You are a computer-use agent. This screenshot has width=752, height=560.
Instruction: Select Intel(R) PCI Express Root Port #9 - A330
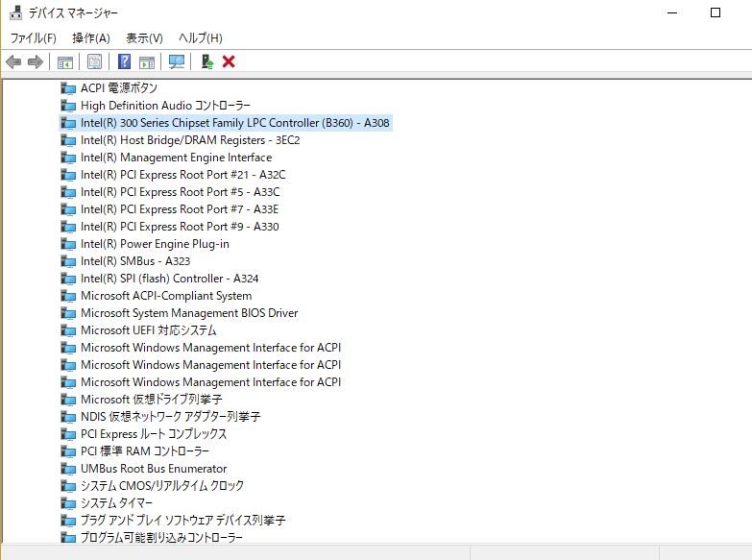click(180, 227)
